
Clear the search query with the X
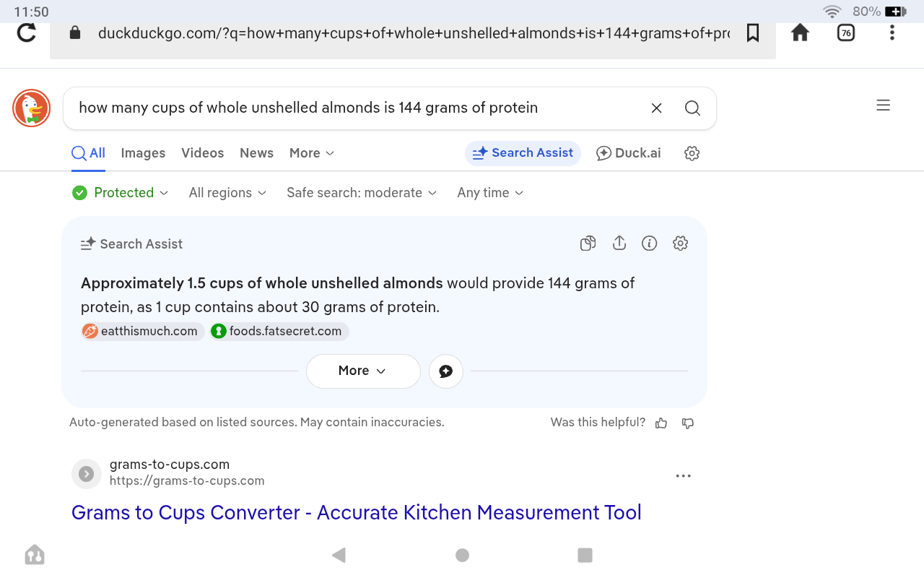coord(656,108)
